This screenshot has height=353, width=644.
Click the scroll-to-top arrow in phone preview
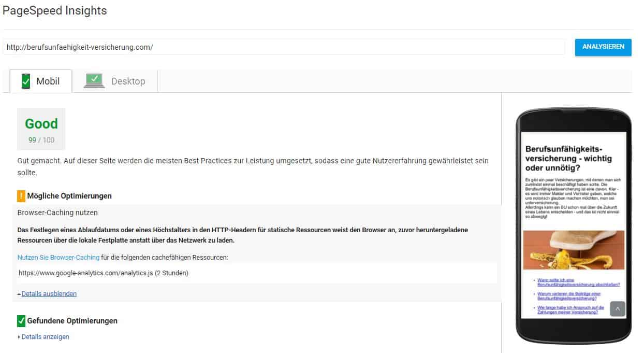coord(617,308)
